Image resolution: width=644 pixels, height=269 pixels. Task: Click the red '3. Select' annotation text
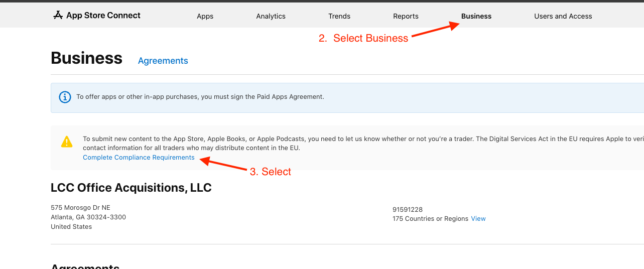(270, 172)
